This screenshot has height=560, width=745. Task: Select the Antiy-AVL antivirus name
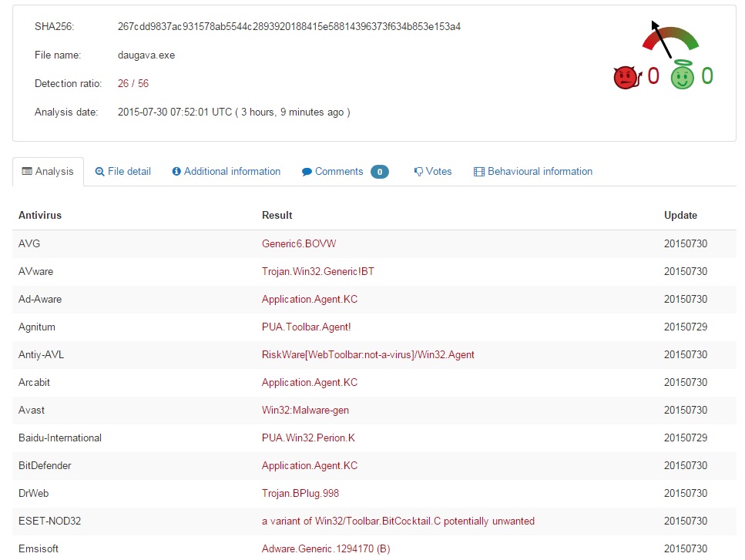41,355
